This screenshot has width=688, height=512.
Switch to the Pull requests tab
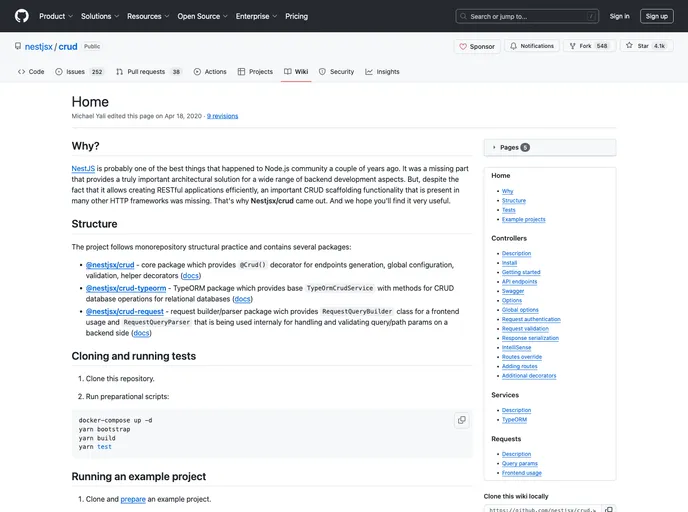(x=149, y=72)
